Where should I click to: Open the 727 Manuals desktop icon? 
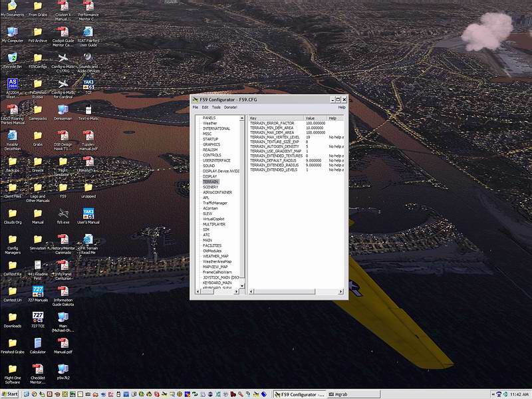click(x=38, y=291)
